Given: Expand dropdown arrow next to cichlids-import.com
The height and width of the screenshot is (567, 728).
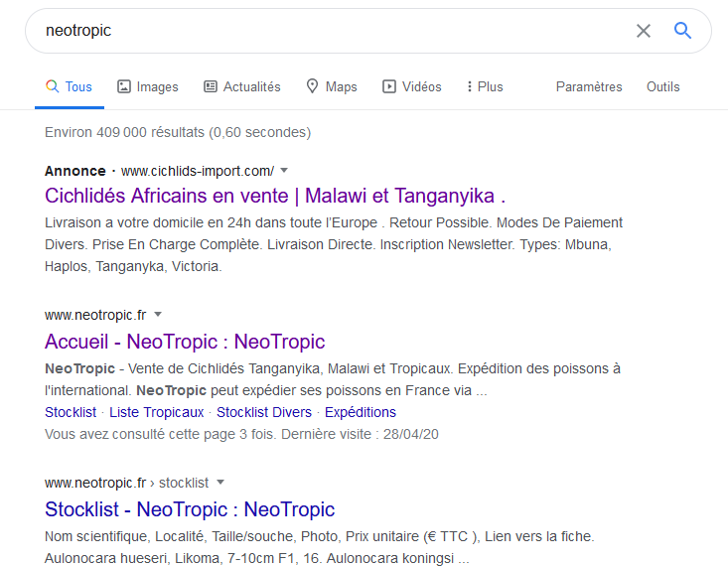Looking at the screenshot, I should (285, 171).
